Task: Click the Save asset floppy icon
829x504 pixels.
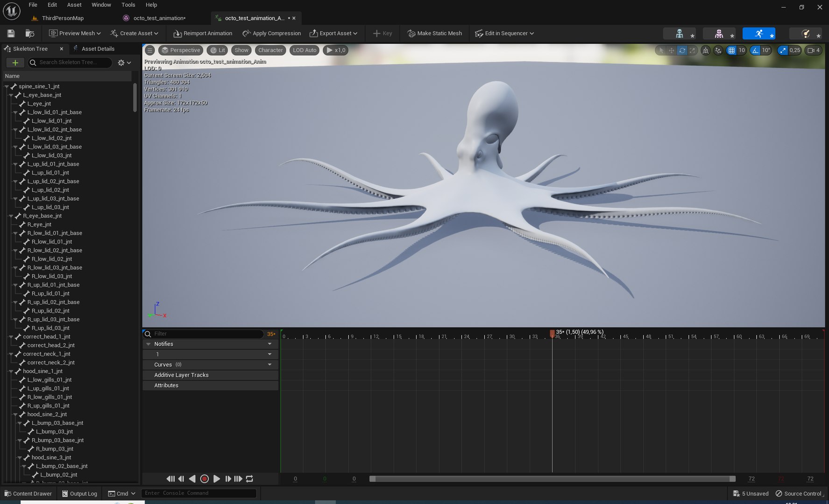Action: click(11, 34)
